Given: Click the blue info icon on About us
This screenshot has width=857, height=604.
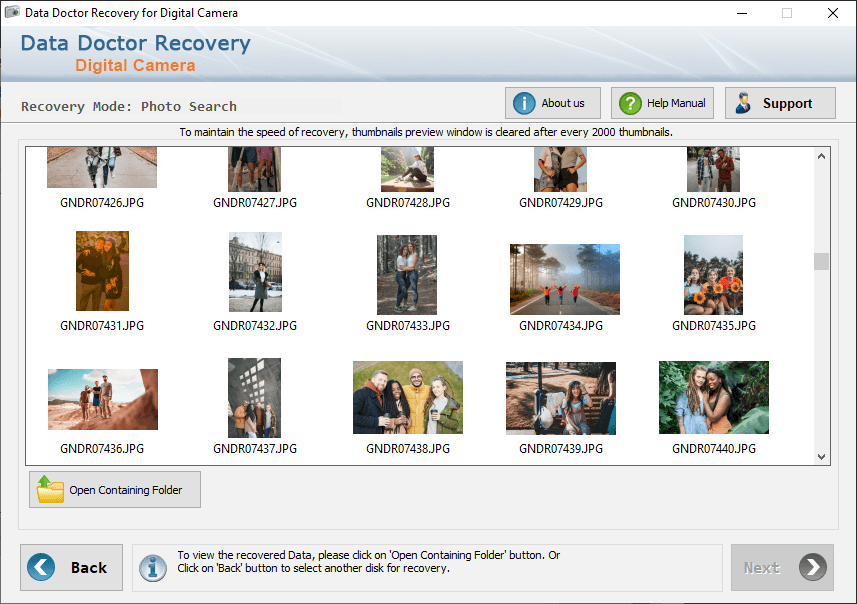Looking at the screenshot, I should click(524, 103).
